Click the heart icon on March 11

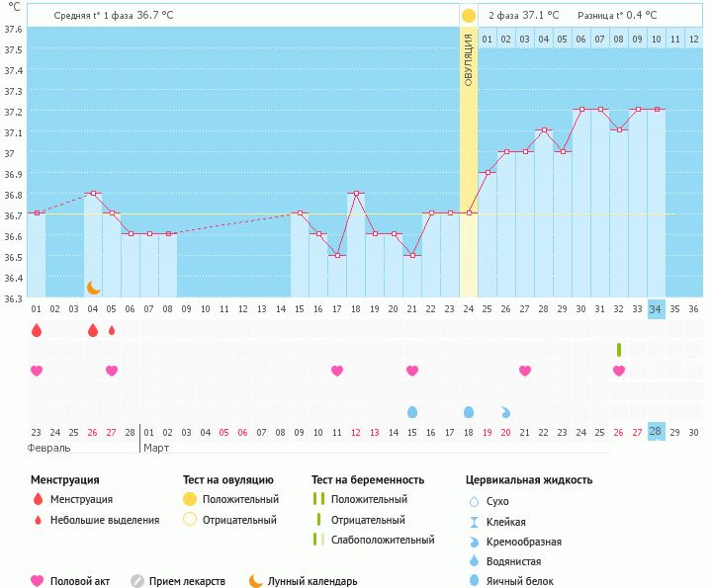point(337,371)
